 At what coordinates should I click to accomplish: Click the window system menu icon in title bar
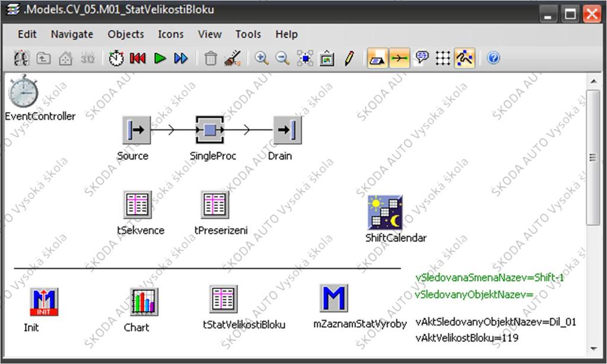(x=13, y=9)
